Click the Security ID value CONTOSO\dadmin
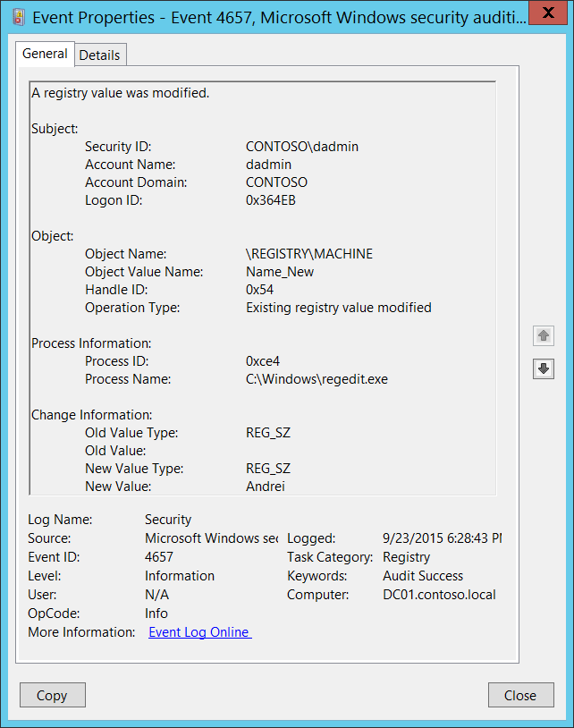The image size is (574, 728). [302, 147]
